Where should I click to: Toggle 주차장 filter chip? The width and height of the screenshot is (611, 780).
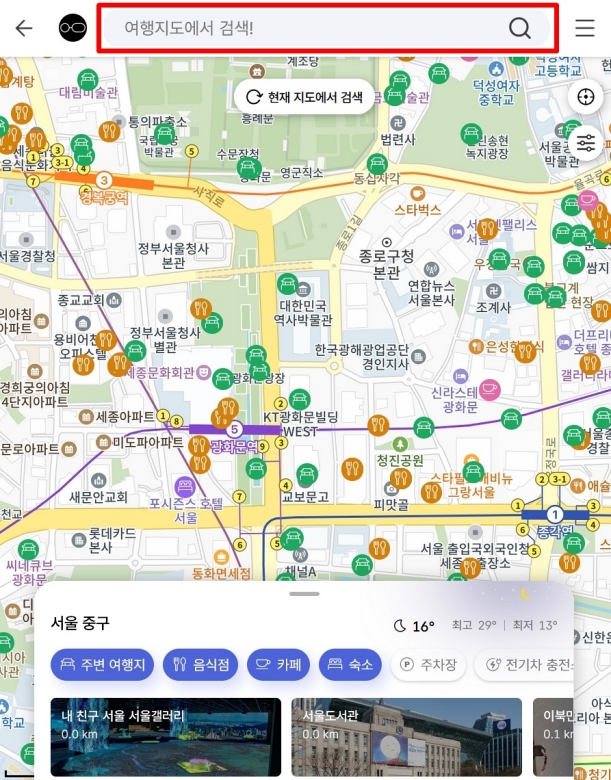tap(428, 664)
